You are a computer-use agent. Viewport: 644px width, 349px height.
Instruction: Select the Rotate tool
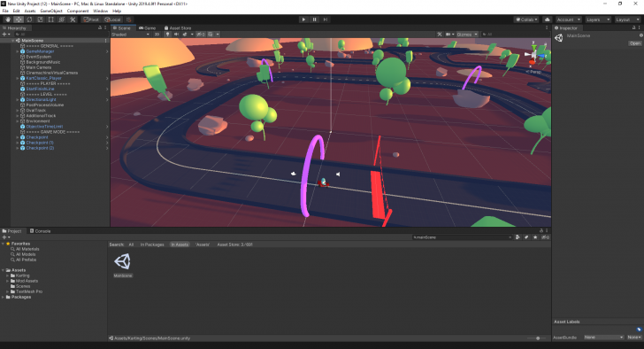pos(29,19)
